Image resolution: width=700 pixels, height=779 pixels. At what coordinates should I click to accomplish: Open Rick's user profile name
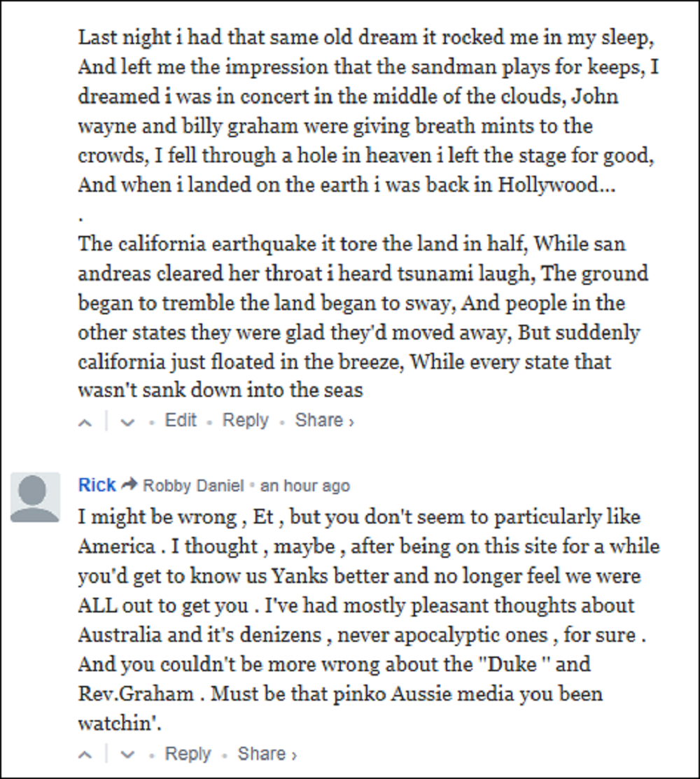coord(97,485)
